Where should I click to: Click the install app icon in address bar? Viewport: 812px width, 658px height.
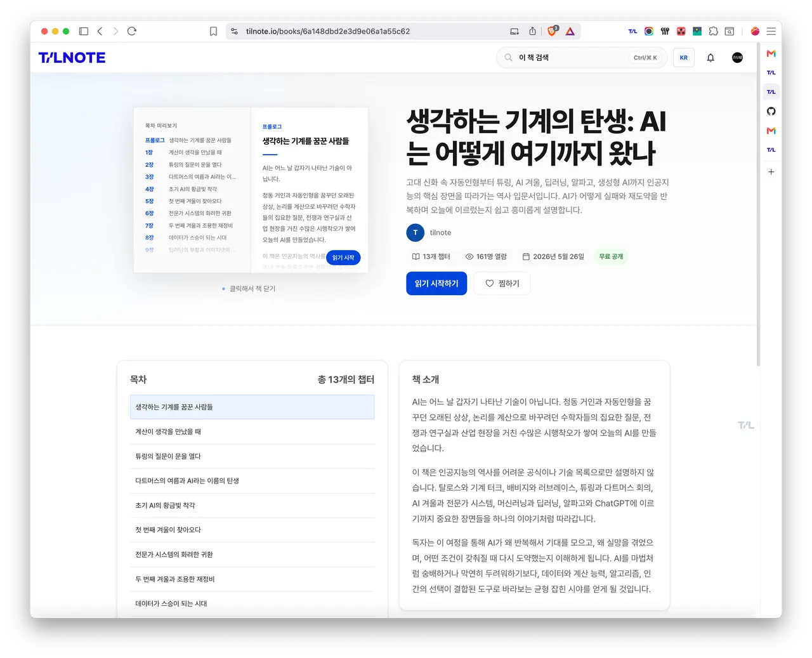[514, 31]
